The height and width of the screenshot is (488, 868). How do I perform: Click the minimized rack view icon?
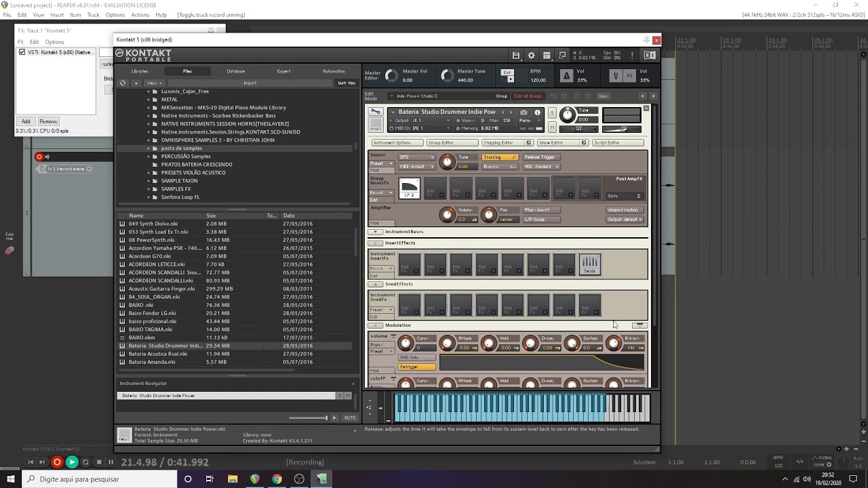point(562,56)
